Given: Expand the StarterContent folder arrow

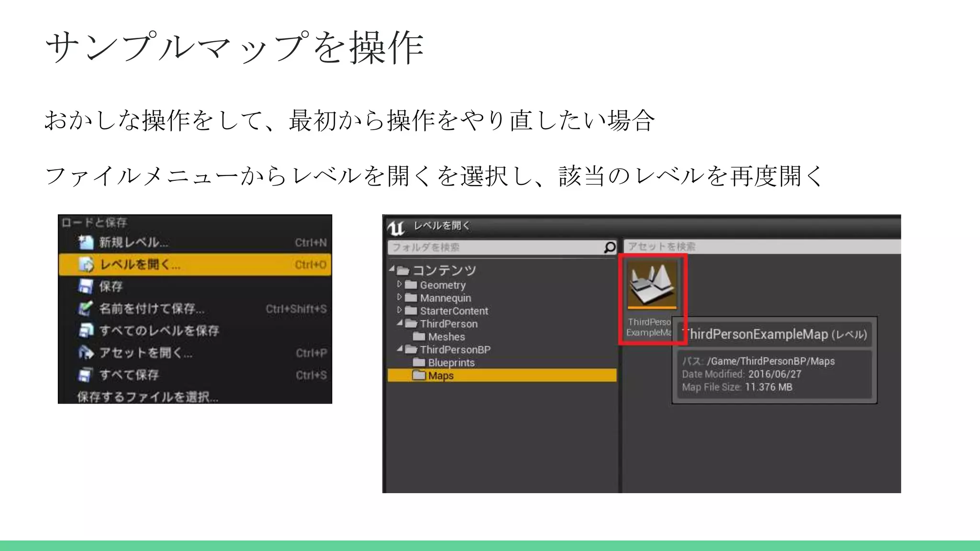Looking at the screenshot, I should click(x=399, y=310).
